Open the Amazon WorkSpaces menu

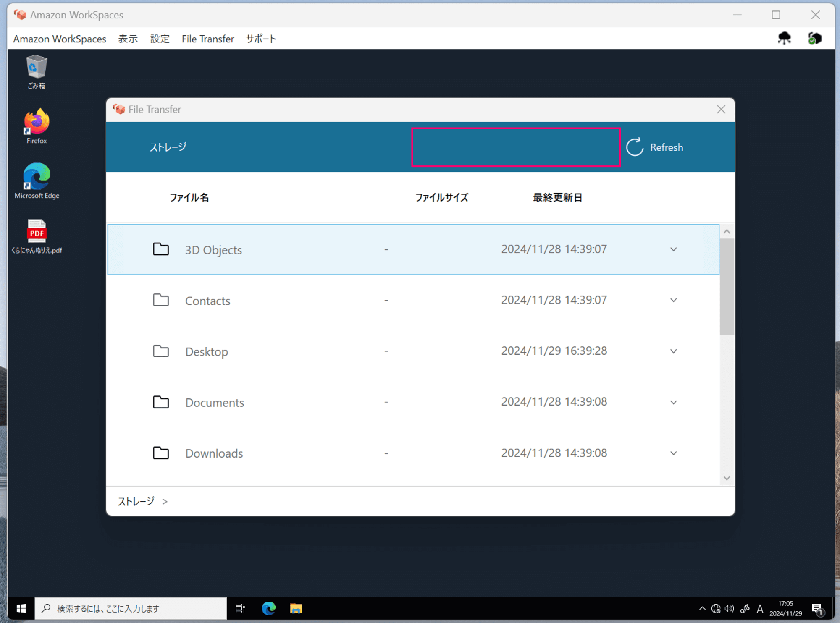click(x=60, y=39)
